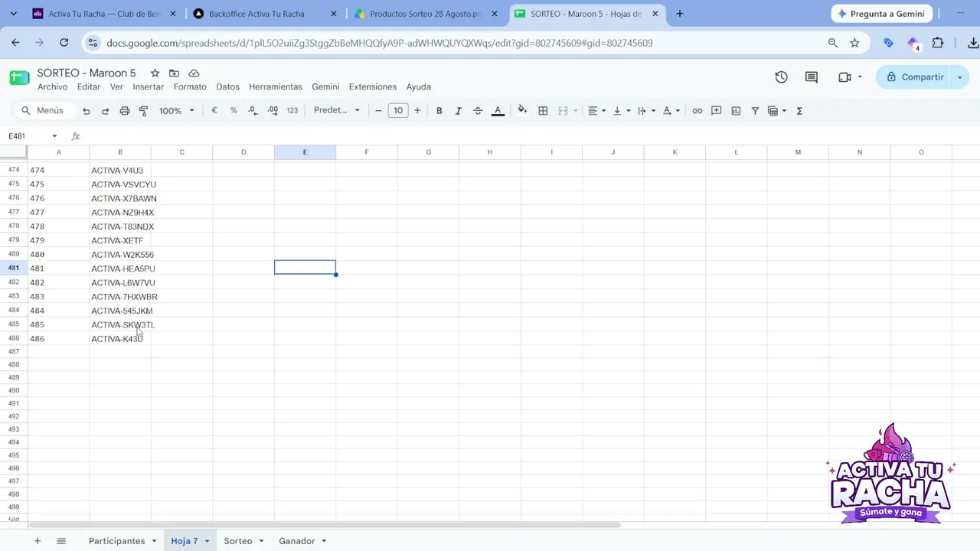980x551 pixels.
Task: Click the Compartir share button
Action: coord(914,77)
